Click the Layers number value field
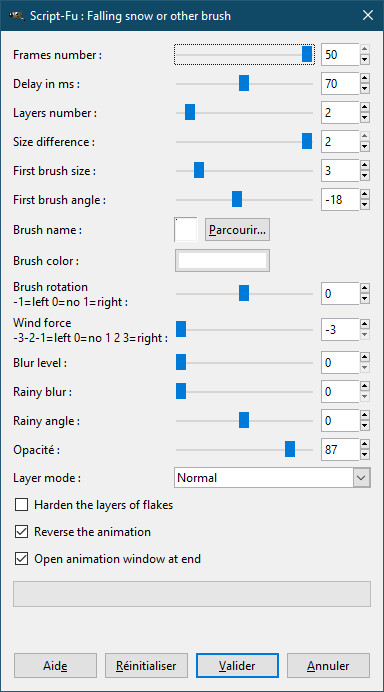 tap(340, 113)
